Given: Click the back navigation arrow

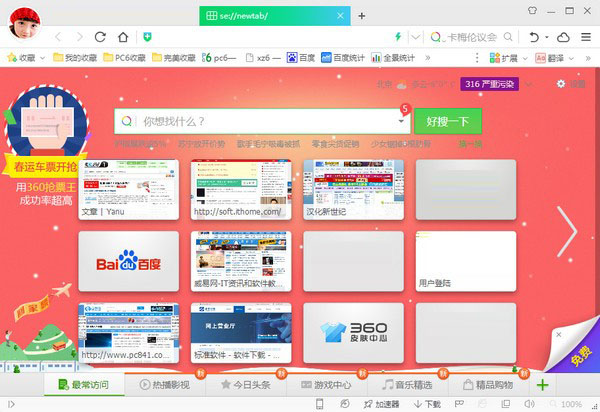Looking at the screenshot, I should pos(58,37).
